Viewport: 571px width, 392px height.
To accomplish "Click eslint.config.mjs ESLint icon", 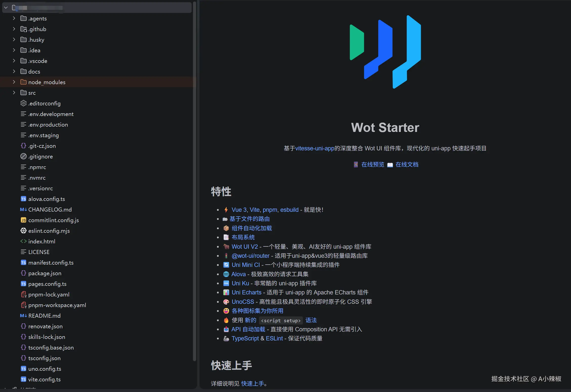I will pyautogui.click(x=24, y=231).
